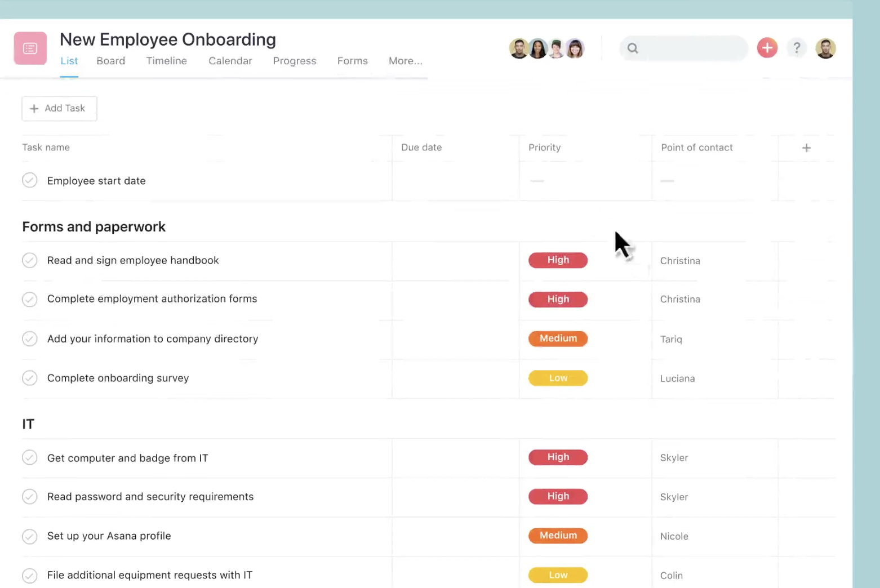
Task: Open High priority for 'Read password and security'
Action: point(558,496)
